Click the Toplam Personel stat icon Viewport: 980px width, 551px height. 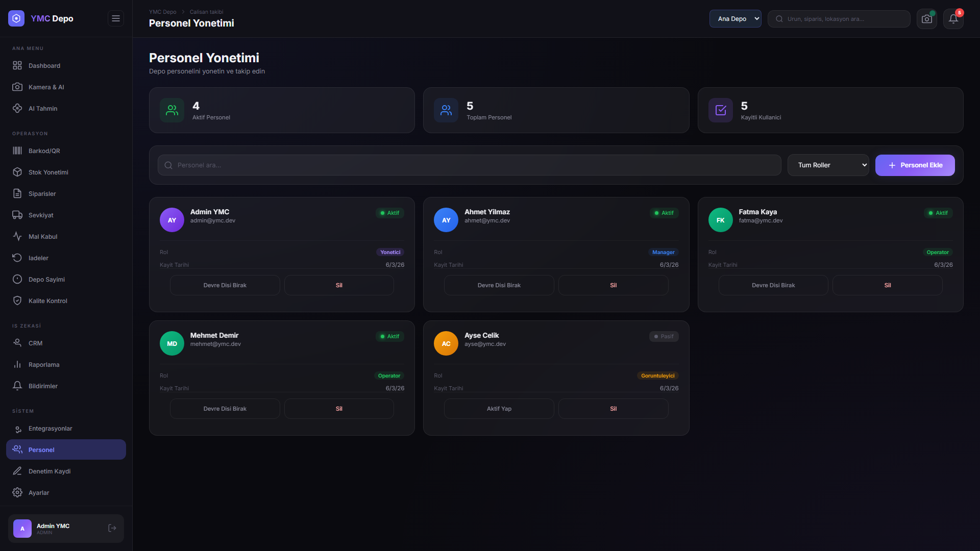[x=446, y=110]
